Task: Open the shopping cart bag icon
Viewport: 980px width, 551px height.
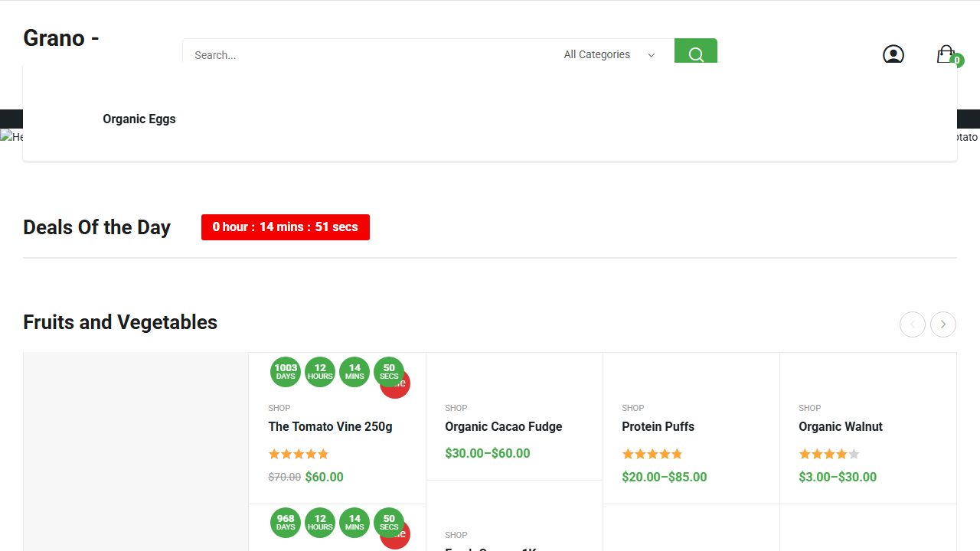Action: click(946, 54)
